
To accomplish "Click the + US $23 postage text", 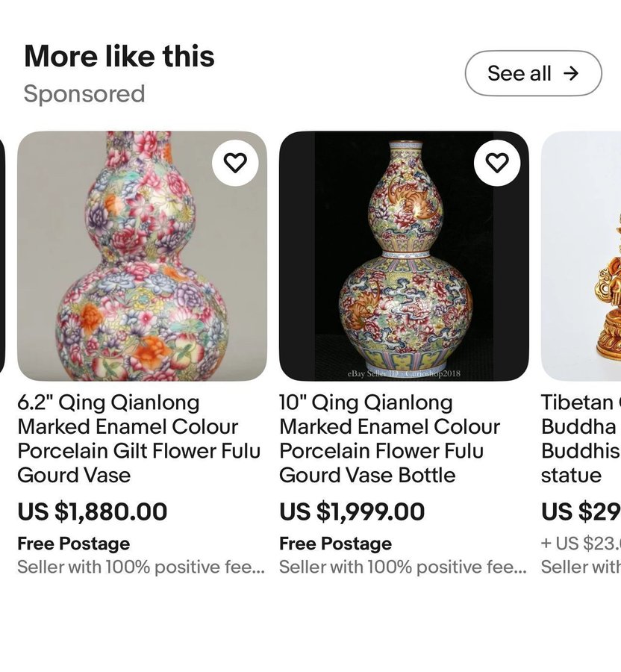I will point(581,544).
